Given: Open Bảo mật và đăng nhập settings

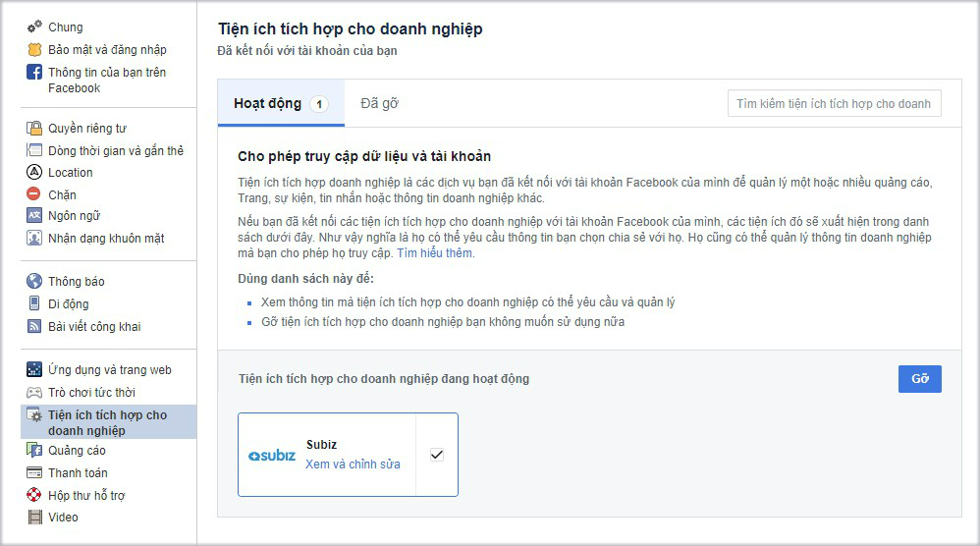Looking at the screenshot, I should (107, 49).
